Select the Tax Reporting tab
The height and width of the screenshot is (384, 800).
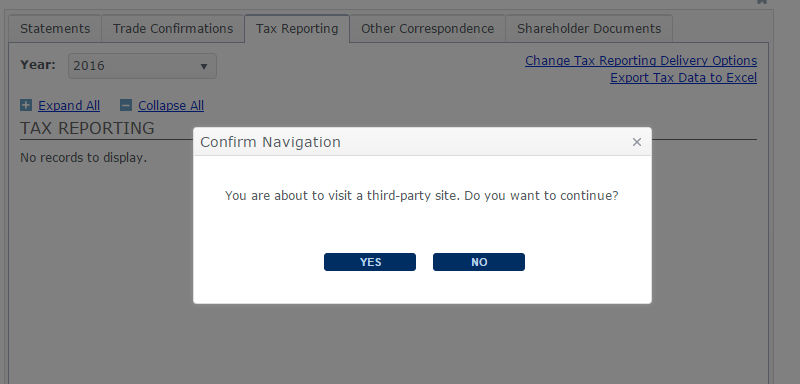(x=297, y=29)
